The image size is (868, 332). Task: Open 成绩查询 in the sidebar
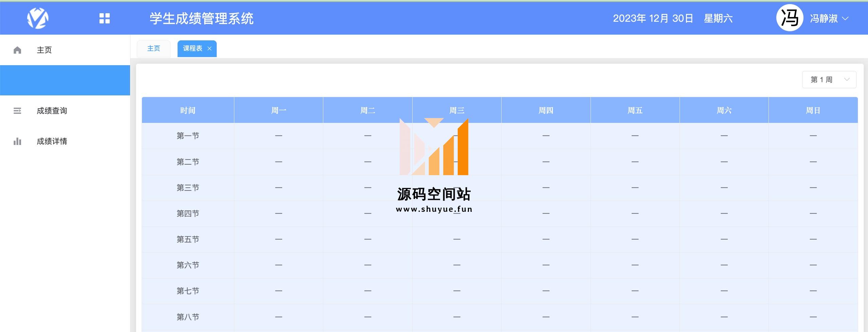65,111
